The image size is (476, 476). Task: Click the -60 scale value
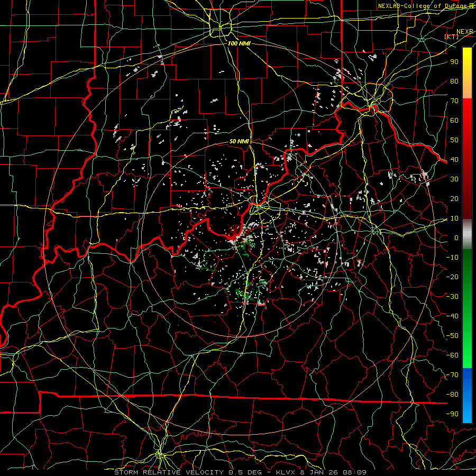[452, 355]
